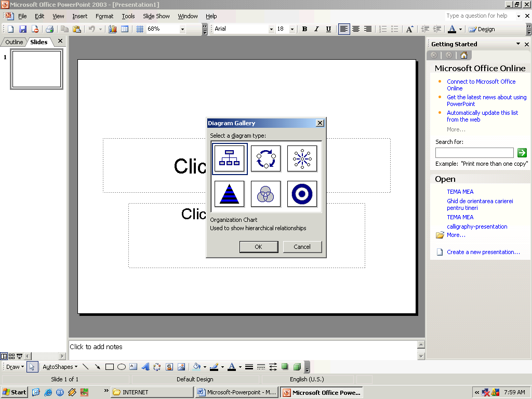Select the Line drawing tool
The width and height of the screenshot is (532, 399).
click(86, 367)
